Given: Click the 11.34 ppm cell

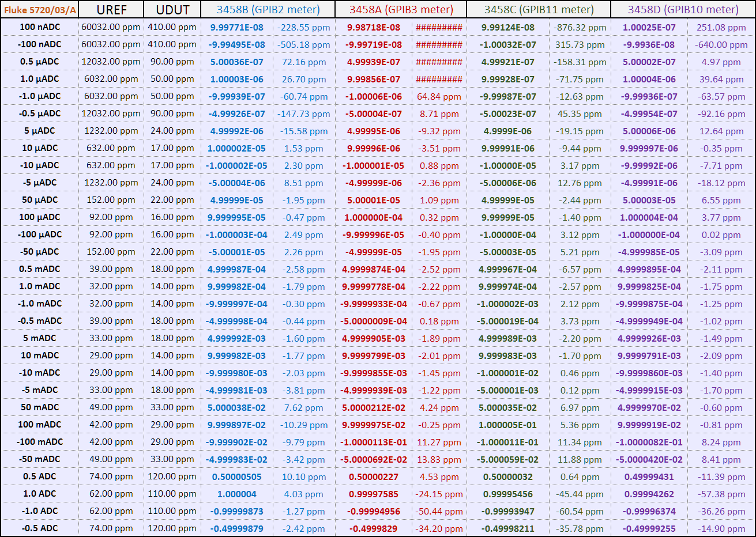Looking at the screenshot, I should pyautogui.click(x=580, y=442).
